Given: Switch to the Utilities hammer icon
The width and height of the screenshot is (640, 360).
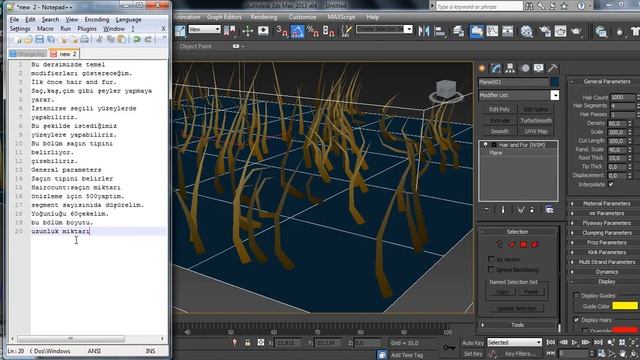Looking at the screenshot, I should (552, 68).
